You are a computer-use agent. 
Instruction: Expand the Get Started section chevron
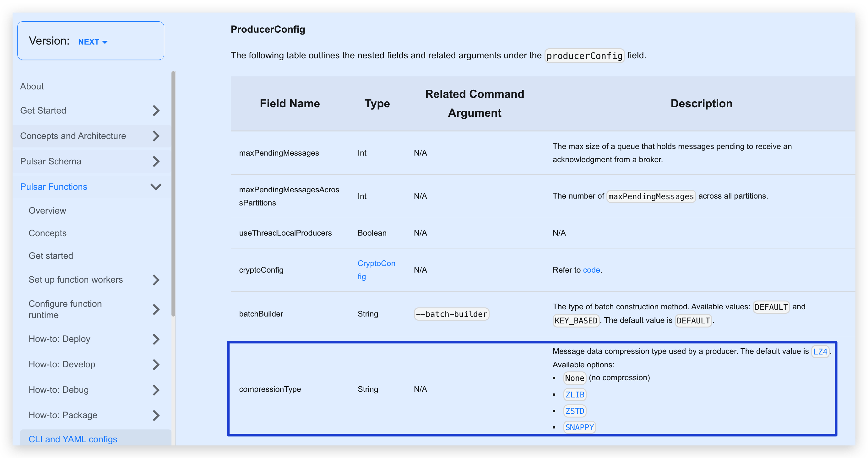(156, 110)
